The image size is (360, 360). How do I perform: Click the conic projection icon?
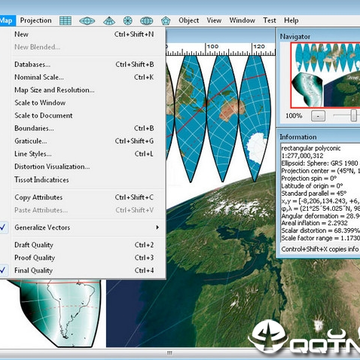(x=109, y=21)
